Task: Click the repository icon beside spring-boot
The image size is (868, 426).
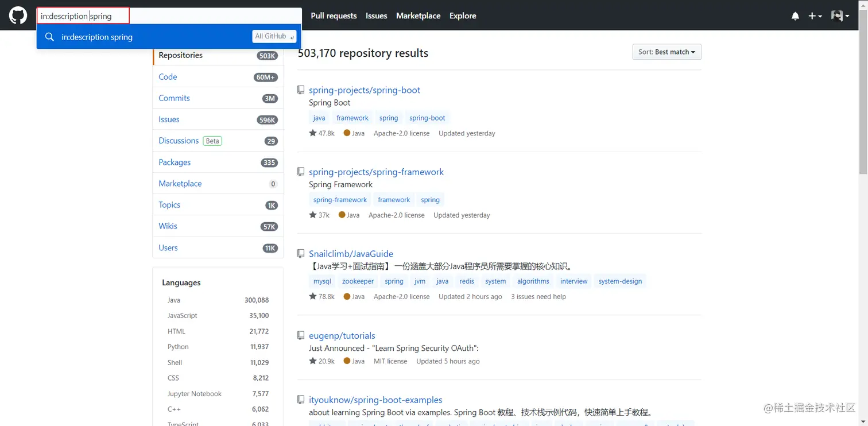Action: tap(300, 90)
